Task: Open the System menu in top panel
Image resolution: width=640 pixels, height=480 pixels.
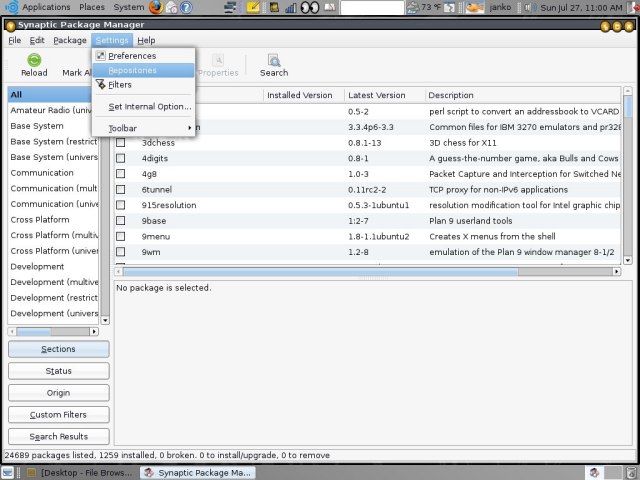Action: pos(129,7)
